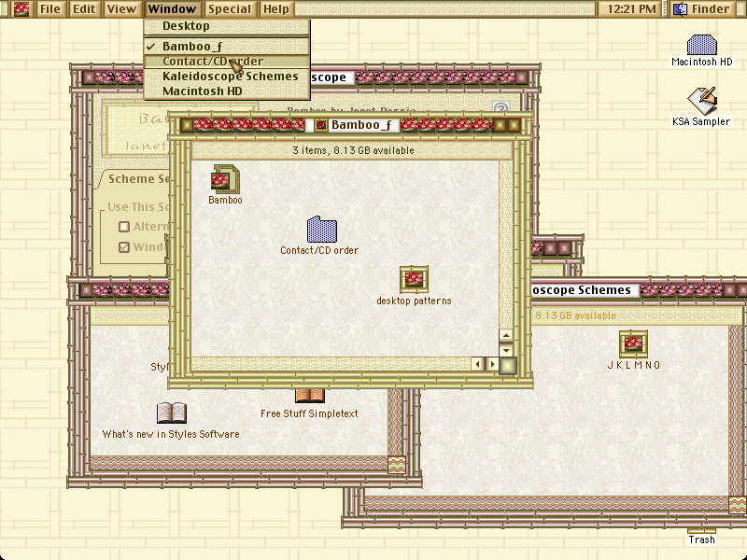Choose Kaleidoscope Schemes in the Window menu

click(227, 77)
